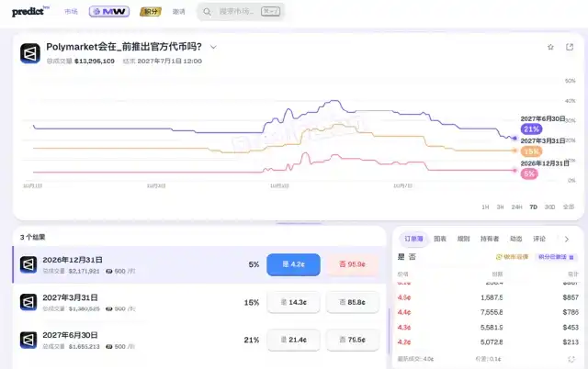Focus the 搜索市场 search field
The image size is (588, 369).
[x=241, y=12]
